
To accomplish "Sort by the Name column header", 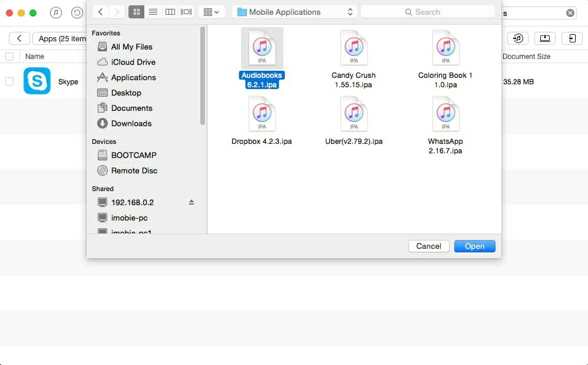I will click(35, 57).
